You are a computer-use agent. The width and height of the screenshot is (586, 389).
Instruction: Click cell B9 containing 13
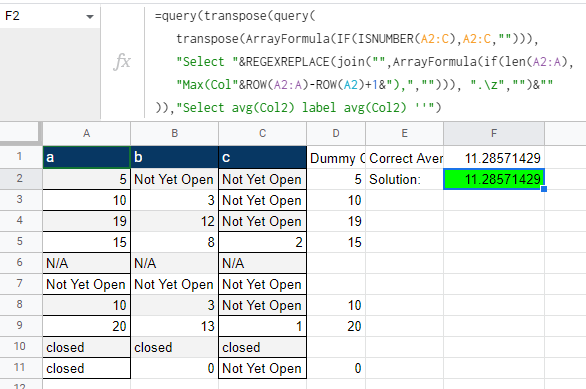(x=175, y=326)
